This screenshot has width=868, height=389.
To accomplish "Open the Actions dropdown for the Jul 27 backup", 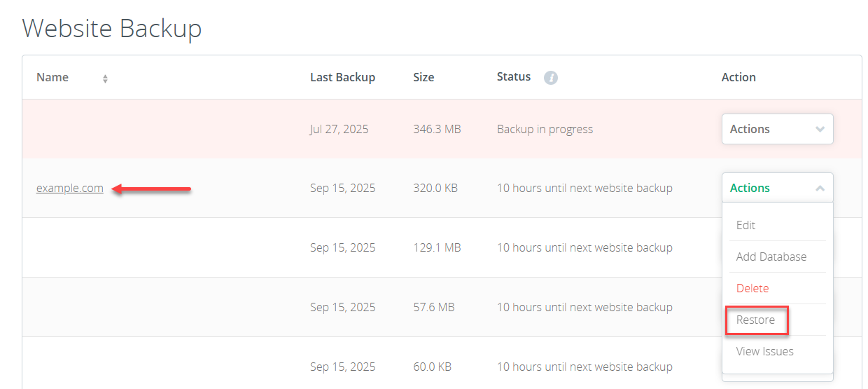I will tap(777, 129).
